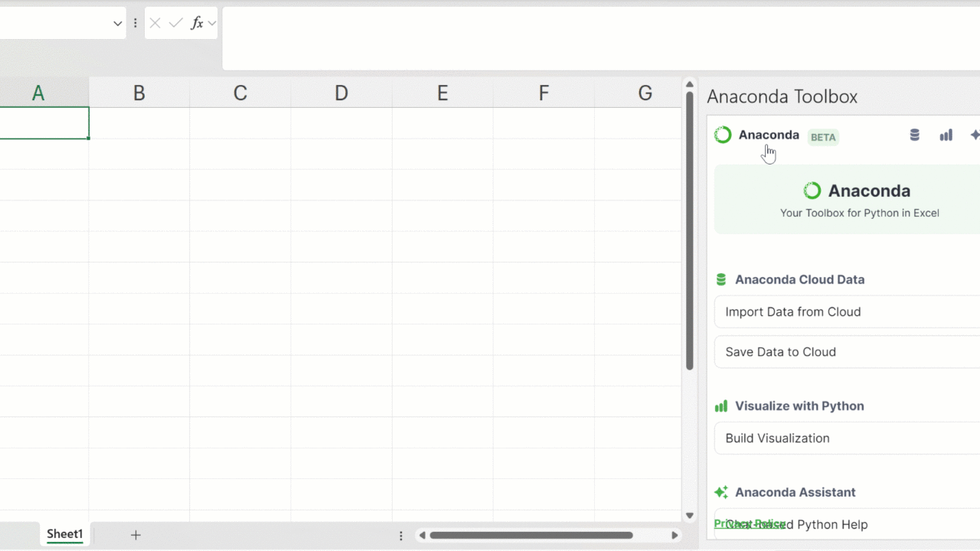Click the vertical scrollbar up arrow

pyautogui.click(x=689, y=84)
